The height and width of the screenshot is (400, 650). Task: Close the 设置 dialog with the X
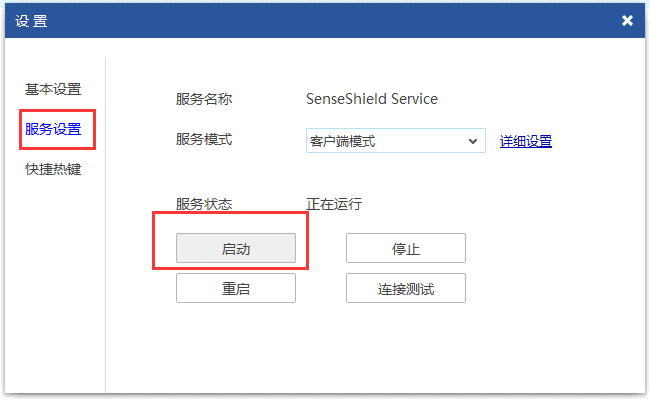[x=627, y=20]
